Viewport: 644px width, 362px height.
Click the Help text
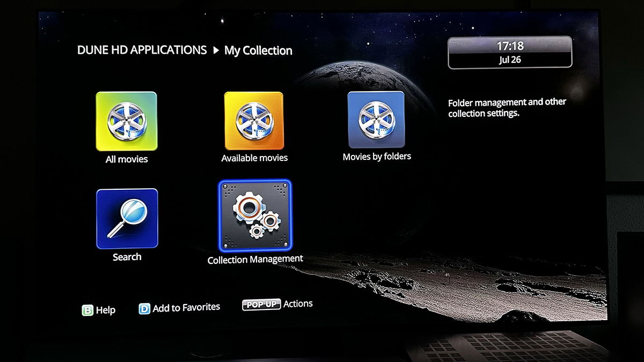(106, 310)
